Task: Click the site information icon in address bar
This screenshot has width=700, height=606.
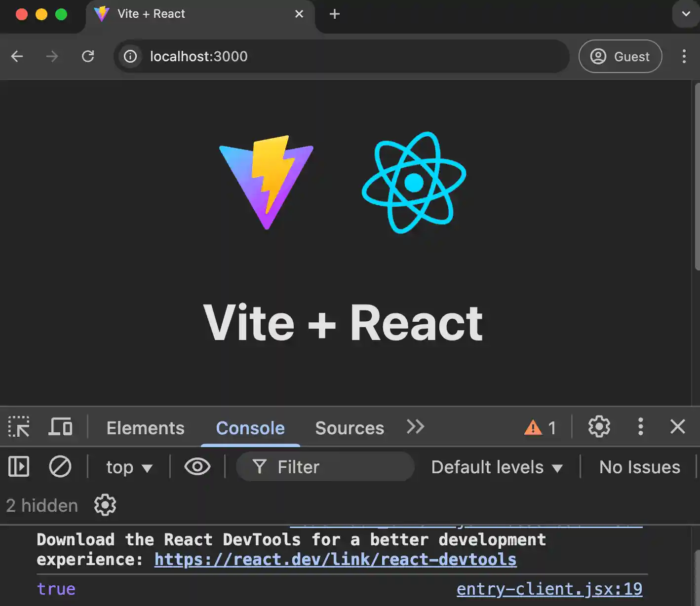Action: (130, 56)
